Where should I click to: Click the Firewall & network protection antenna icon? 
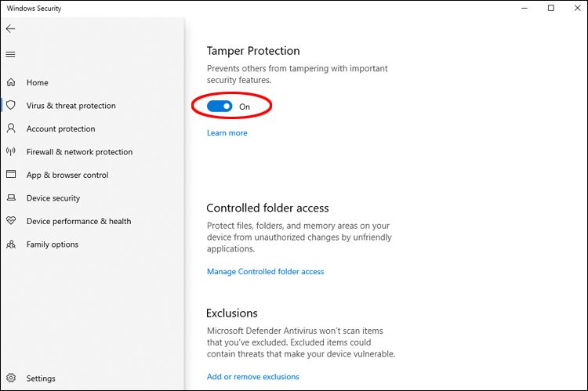click(x=11, y=151)
